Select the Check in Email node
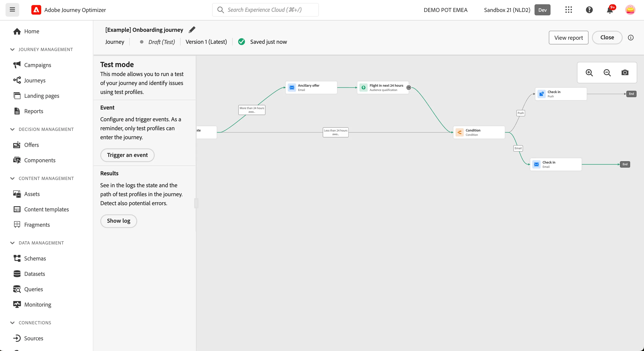The image size is (644, 351). click(x=556, y=164)
